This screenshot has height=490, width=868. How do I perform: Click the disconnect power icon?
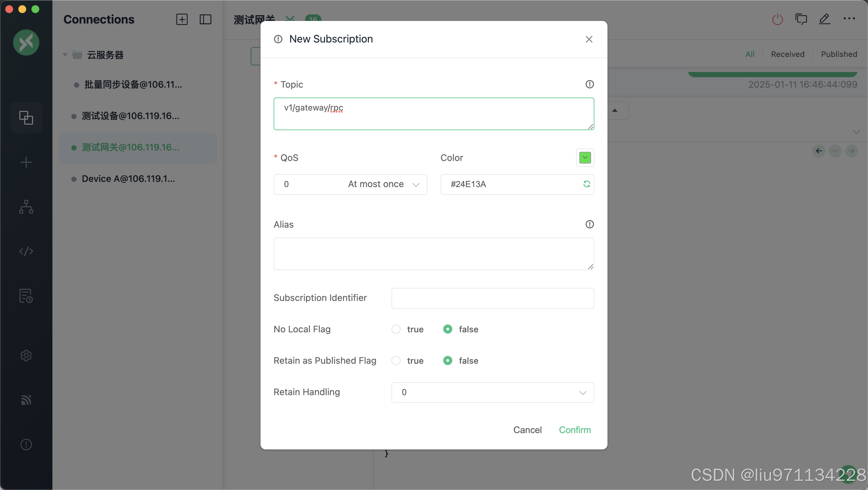click(x=777, y=19)
